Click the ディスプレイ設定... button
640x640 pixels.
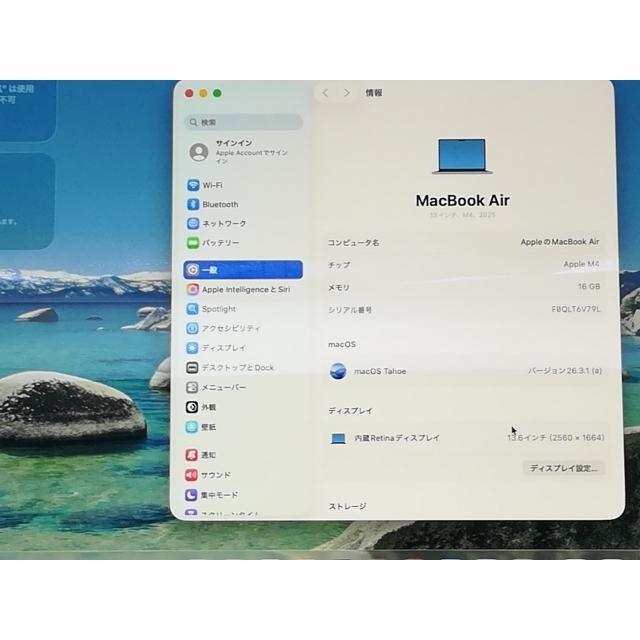click(x=563, y=468)
